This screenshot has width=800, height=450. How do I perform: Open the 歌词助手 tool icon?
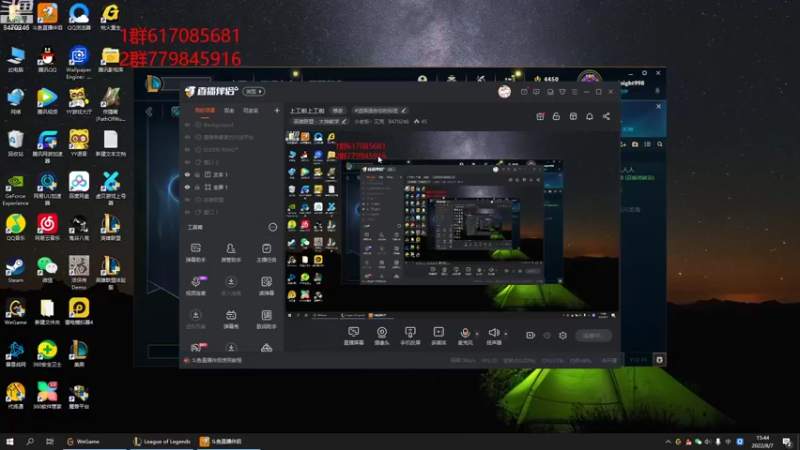point(266,319)
